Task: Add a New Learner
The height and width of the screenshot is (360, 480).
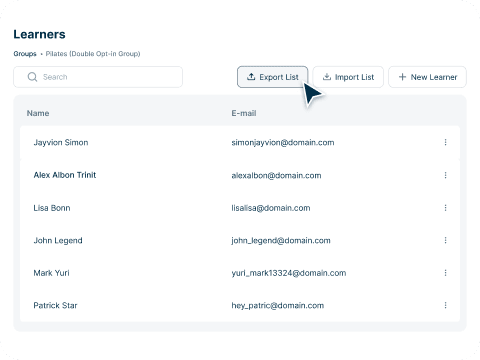Action: point(427,77)
